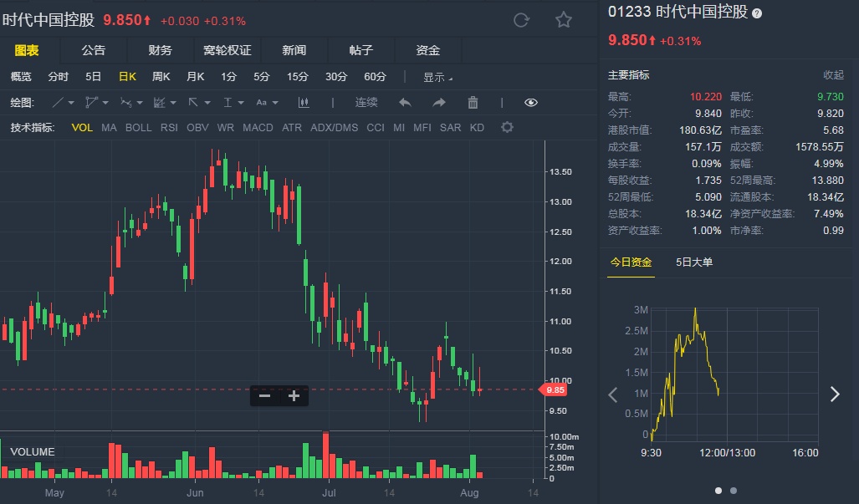Collapse key indicators via 收起
This screenshot has width=859, height=504.
(833, 75)
